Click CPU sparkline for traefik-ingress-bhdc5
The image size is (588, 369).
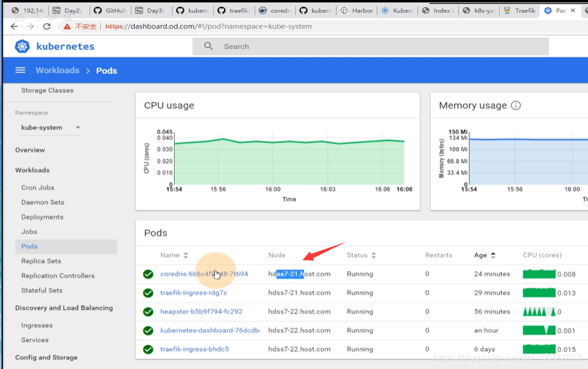point(539,349)
